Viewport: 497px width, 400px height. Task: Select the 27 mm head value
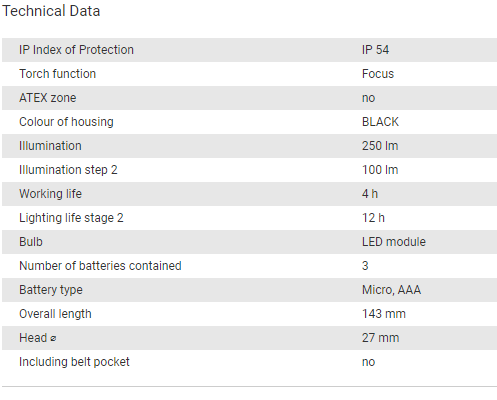click(x=380, y=338)
